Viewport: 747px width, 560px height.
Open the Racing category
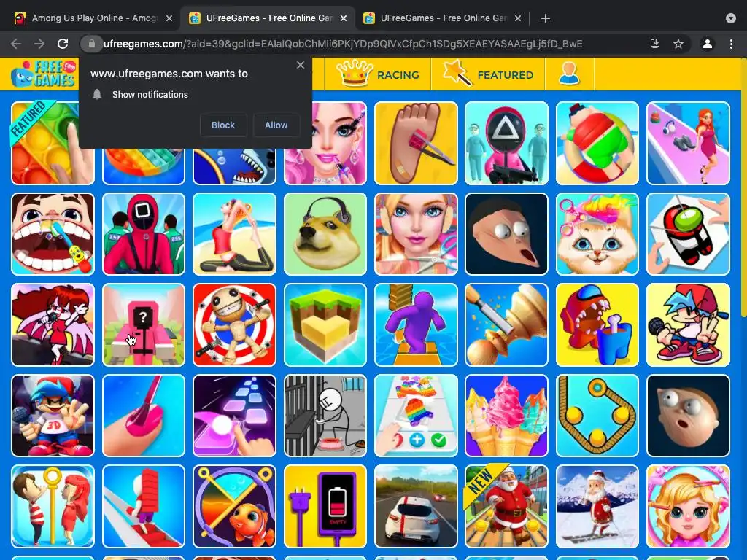(378, 74)
